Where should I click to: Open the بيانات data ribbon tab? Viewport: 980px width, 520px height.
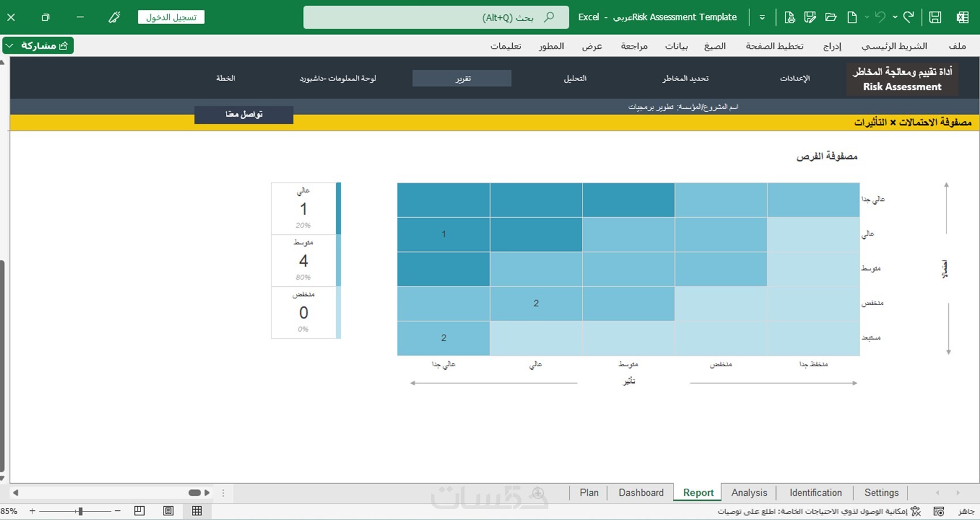pos(676,46)
